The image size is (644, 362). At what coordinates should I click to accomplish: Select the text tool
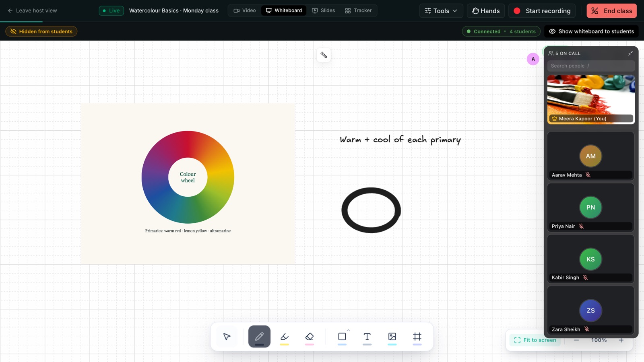(367, 337)
